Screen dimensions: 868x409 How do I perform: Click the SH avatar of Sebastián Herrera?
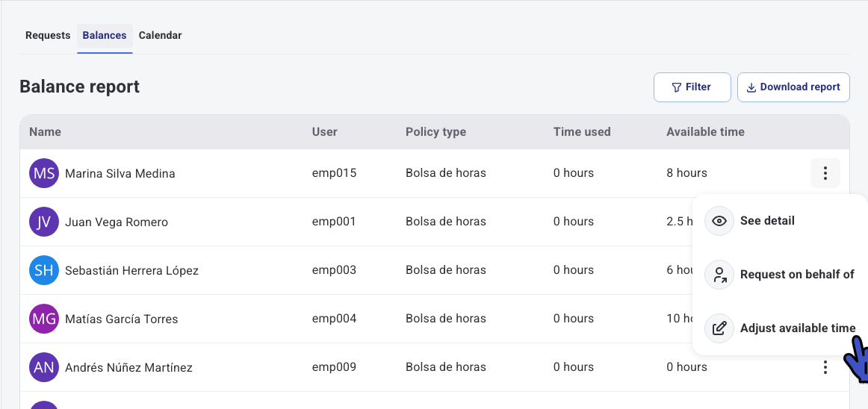pyautogui.click(x=44, y=270)
